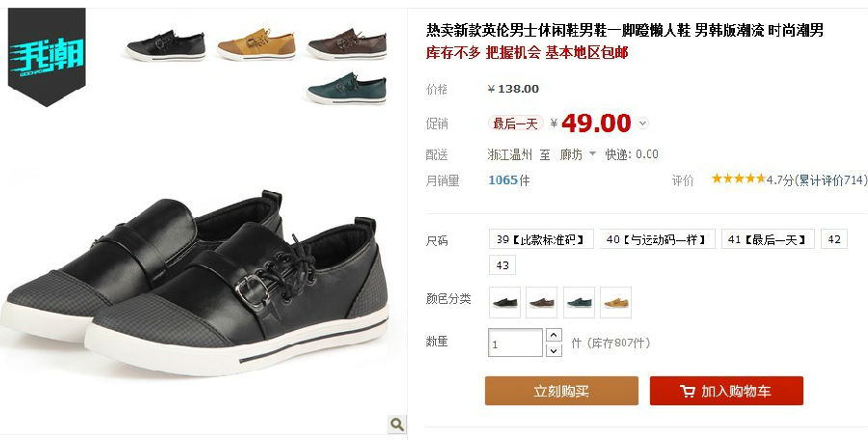
Task: Choose the green shoe color option
Action: tap(579, 303)
